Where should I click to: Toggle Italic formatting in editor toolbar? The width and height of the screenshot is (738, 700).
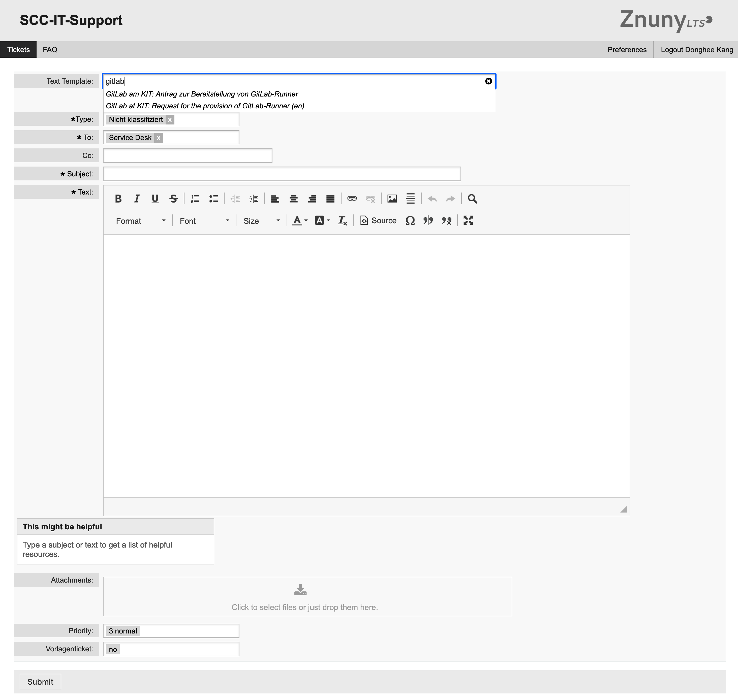coord(137,199)
